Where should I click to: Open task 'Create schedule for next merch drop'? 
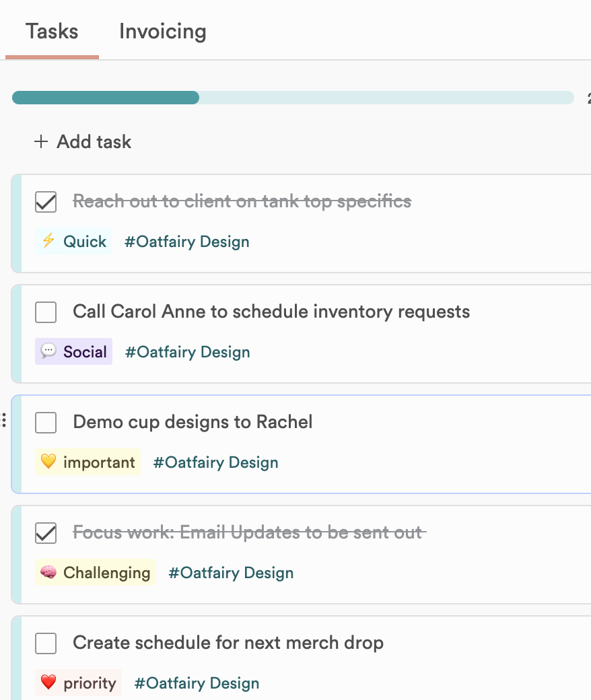pos(228,643)
